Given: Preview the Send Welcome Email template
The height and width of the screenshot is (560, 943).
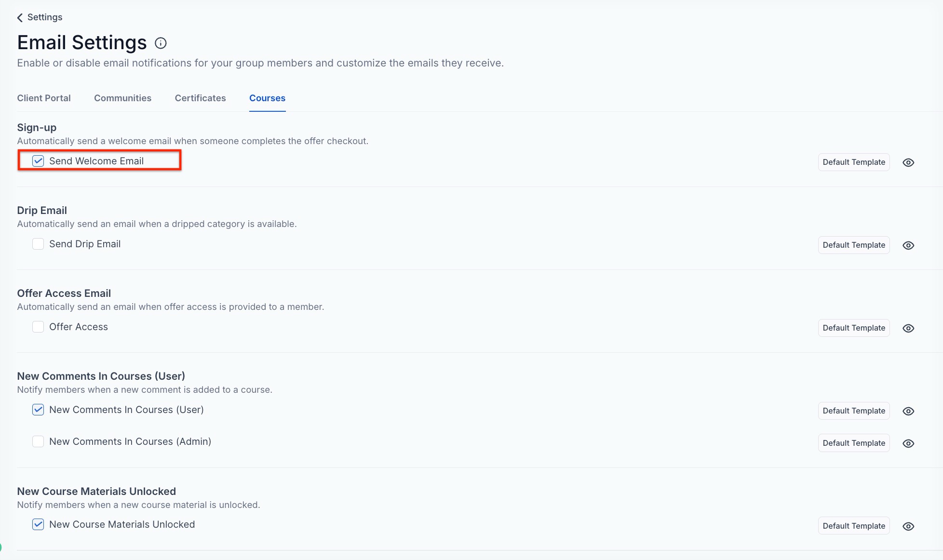Looking at the screenshot, I should point(908,162).
